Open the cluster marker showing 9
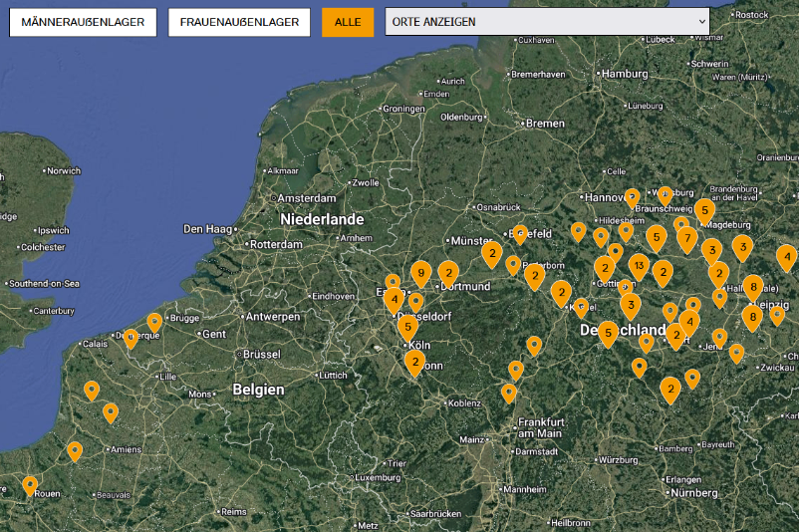This screenshot has width=799, height=532. 420,272
